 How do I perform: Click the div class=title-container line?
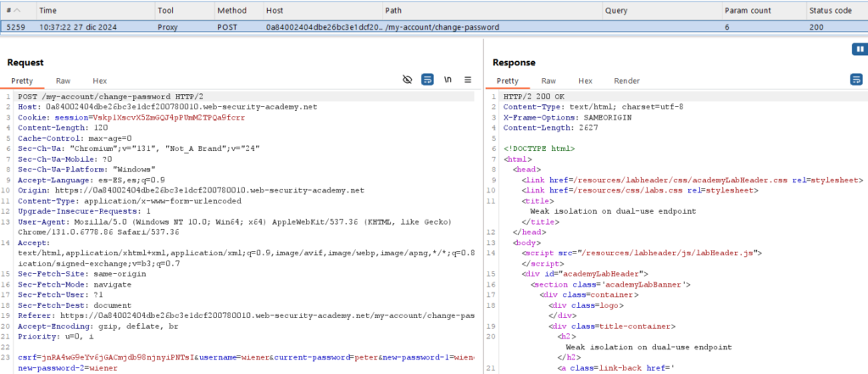[612, 326]
